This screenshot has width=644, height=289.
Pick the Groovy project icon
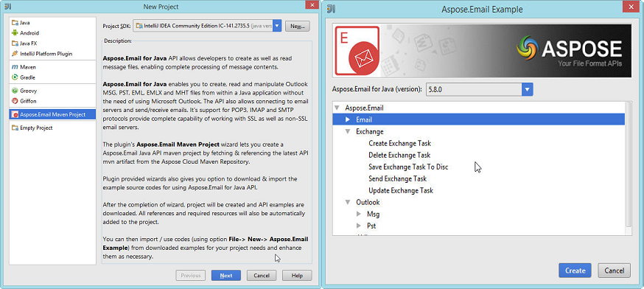click(15, 91)
